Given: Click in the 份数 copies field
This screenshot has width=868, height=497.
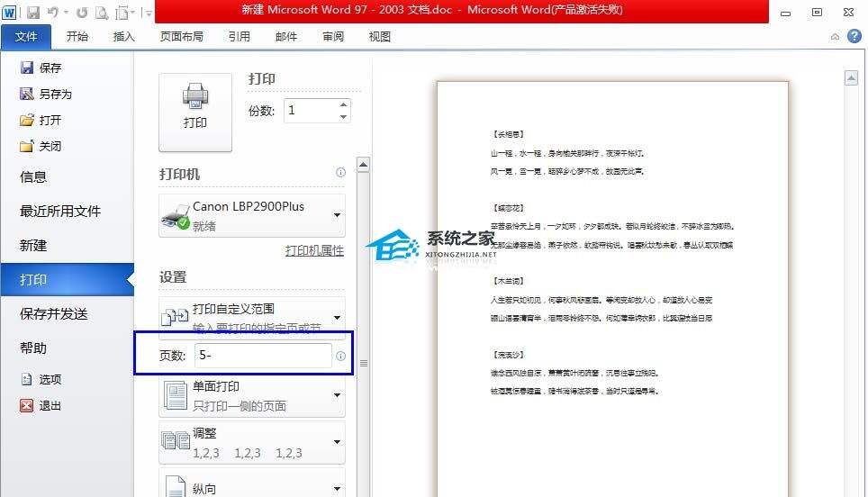Looking at the screenshot, I should coord(311,111).
